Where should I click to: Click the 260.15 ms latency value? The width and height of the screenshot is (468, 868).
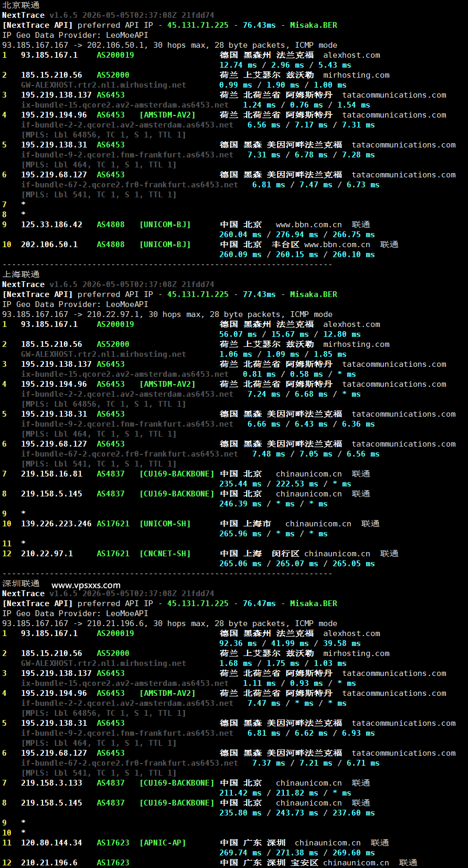pyautogui.click(x=297, y=255)
